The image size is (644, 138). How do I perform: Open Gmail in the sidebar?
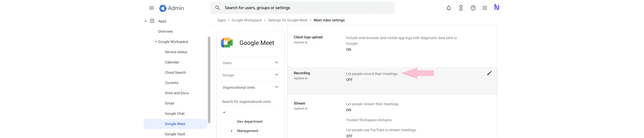169,103
